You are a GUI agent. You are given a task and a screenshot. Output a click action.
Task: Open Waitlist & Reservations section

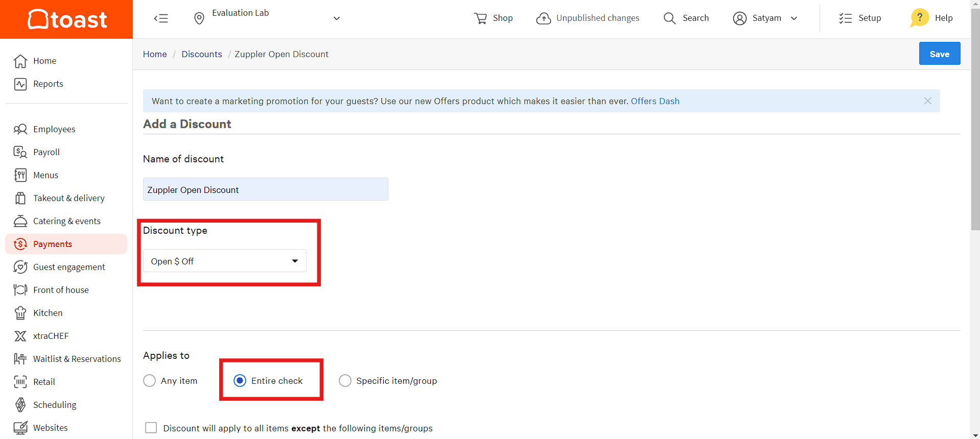point(77,359)
